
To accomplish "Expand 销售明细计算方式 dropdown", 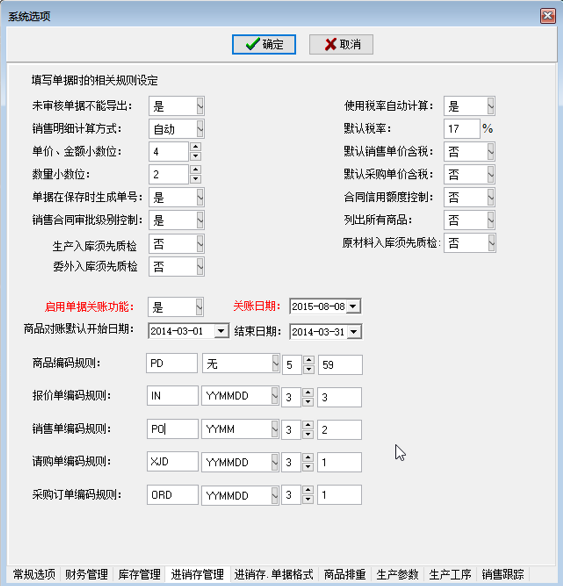I will 200,129.
